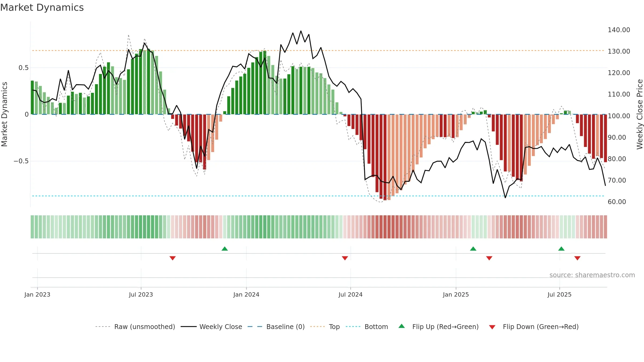Click the flip-up marker after Jan 2025

[x=473, y=249]
